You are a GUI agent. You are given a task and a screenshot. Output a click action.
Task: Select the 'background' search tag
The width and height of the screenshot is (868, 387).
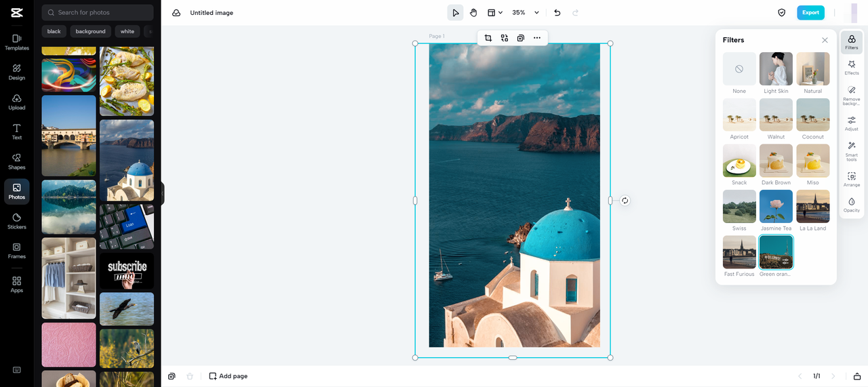pyautogui.click(x=91, y=31)
